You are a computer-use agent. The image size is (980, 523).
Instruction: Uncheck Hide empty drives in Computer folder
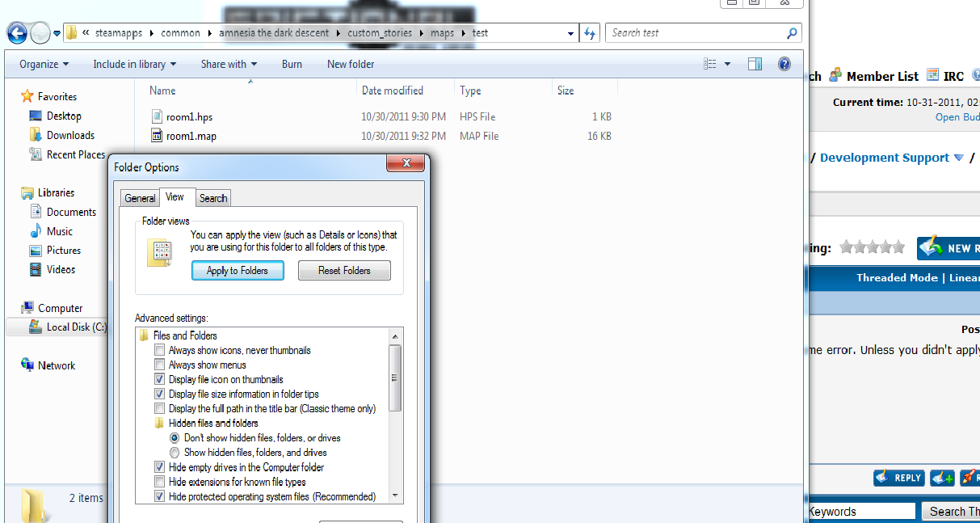click(x=160, y=467)
